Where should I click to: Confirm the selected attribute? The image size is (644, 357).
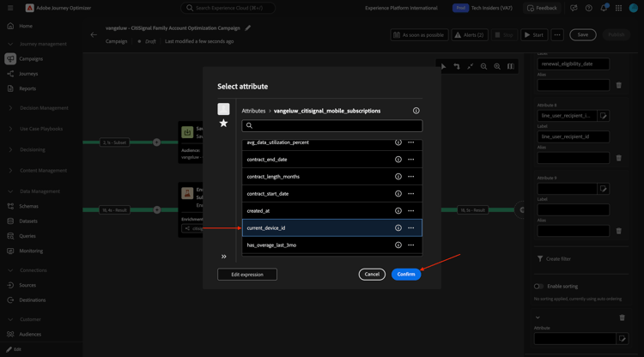(406, 275)
